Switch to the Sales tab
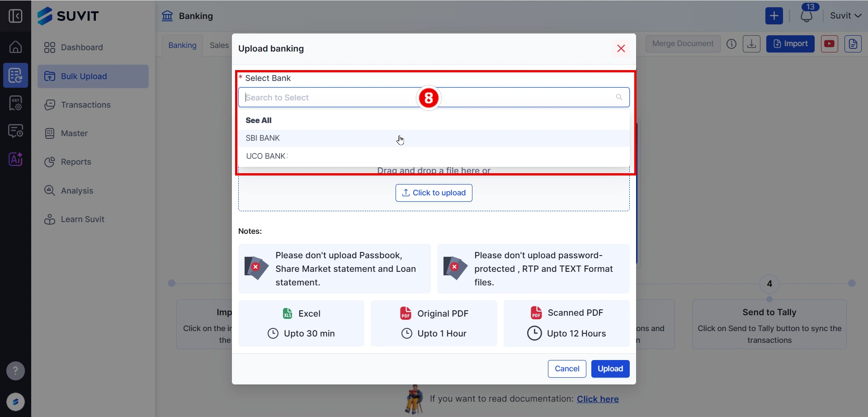868x417 pixels. [219, 45]
